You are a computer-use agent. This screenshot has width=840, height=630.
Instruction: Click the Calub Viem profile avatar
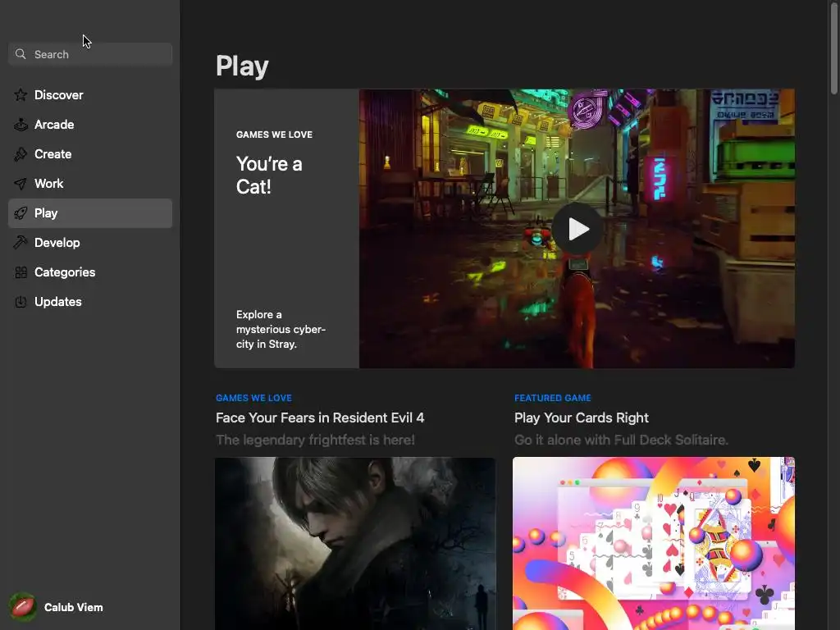coord(22,607)
